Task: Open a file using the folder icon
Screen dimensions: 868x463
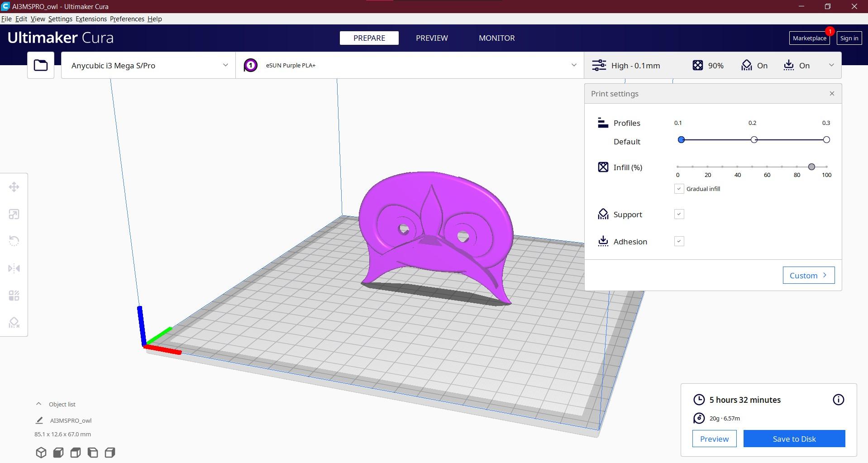Action: click(40, 65)
